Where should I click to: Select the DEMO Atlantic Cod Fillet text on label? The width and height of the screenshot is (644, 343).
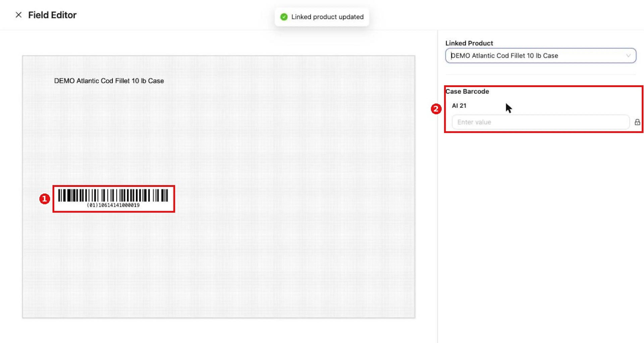(x=109, y=81)
